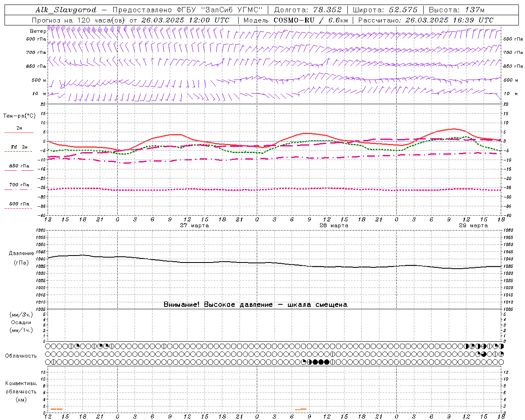This screenshot has width=525, height=420.
Task: Click the 'Td 2м' dew point legend label
Action: point(19,147)
